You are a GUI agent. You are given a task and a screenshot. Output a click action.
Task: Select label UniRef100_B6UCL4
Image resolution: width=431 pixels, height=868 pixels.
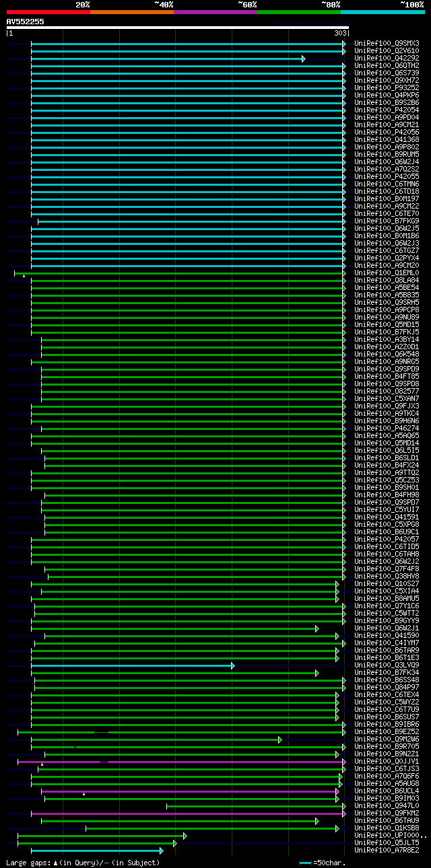tap(387, 791)
